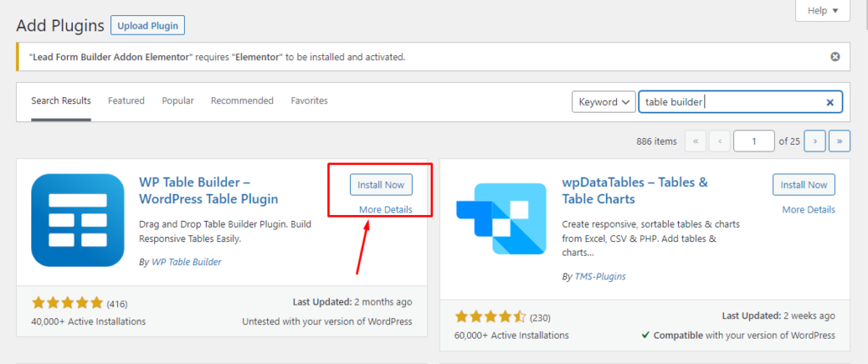This screenshot has height=364, width=868.
Task: Open the Favorites tab
Action: click(x=309, y=101)
